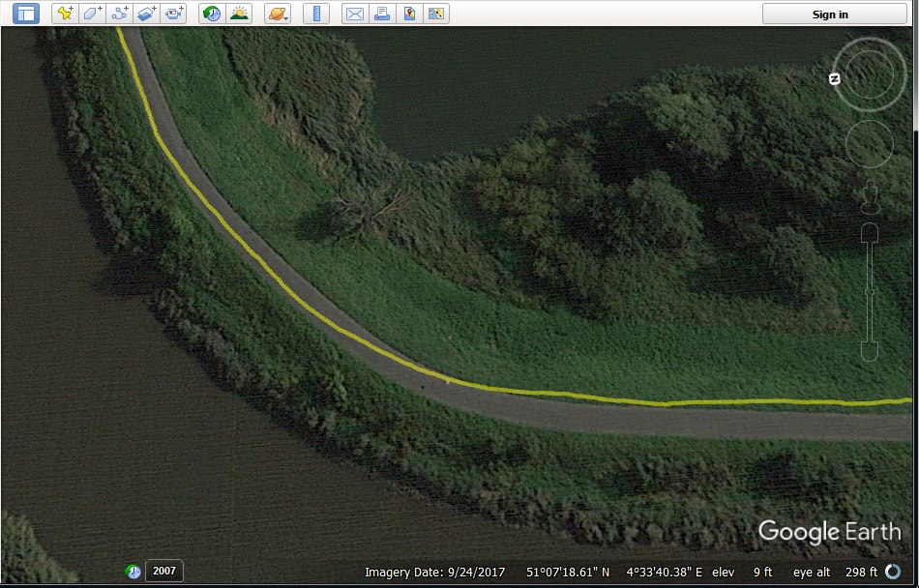Click historical imagery clock in status bar
The image size is (919, 588).
click(x=133, y=572)
